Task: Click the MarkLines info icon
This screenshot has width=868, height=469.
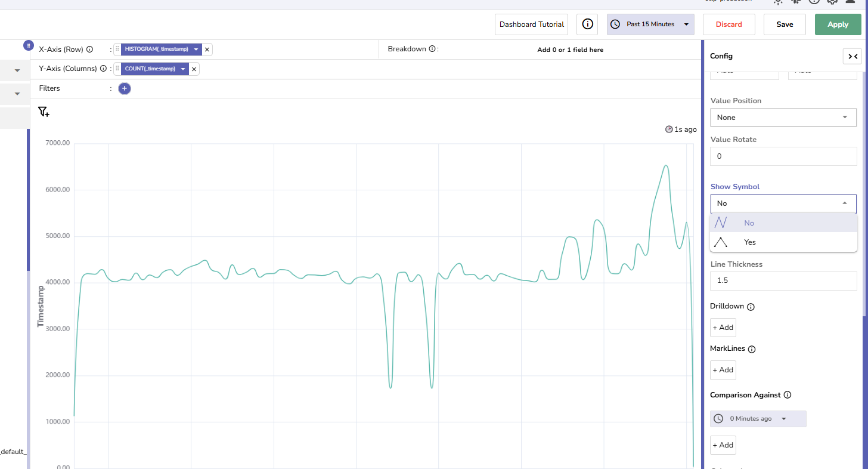Action: pyautogui.click(x=751, y=349)
